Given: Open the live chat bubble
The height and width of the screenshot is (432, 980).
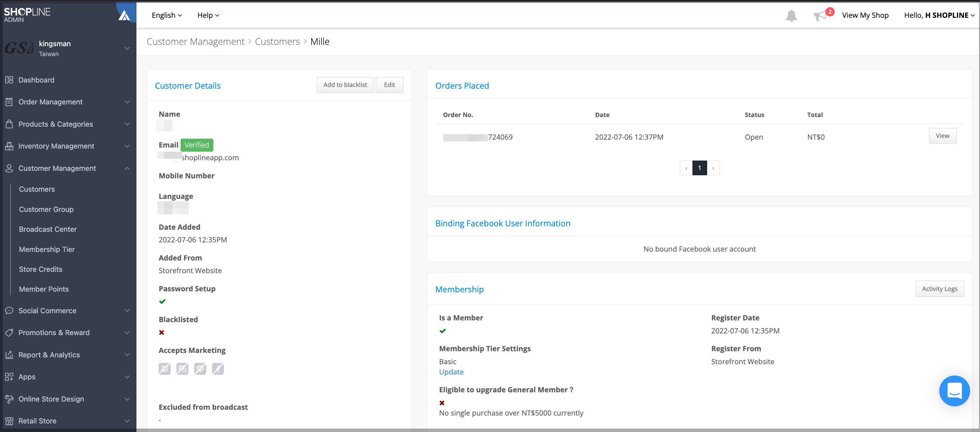Looking at the screenshot, I should [954, 391].
